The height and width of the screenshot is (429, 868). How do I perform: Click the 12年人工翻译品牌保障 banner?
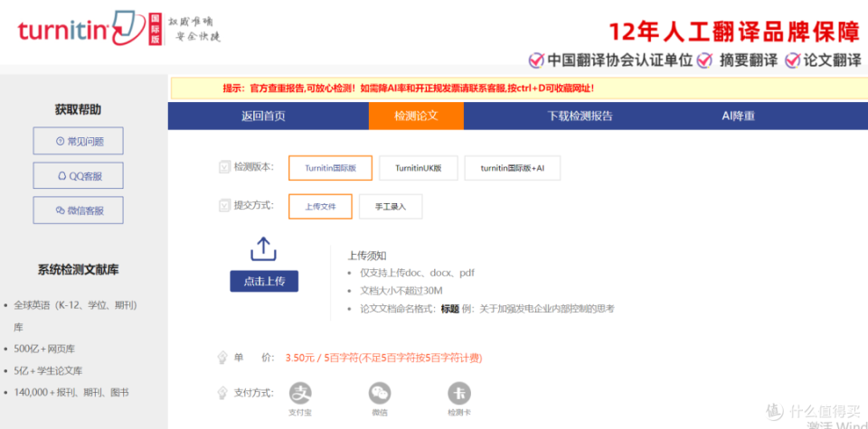point(734,33)
